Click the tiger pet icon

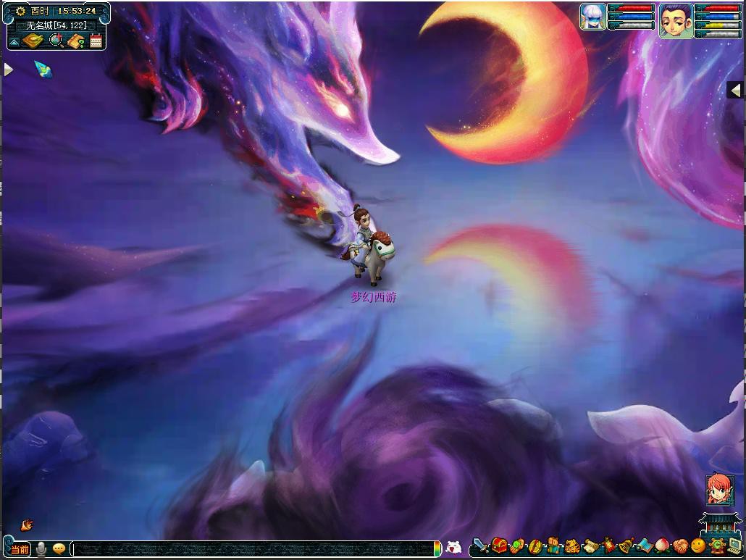[x=572, y=546]
